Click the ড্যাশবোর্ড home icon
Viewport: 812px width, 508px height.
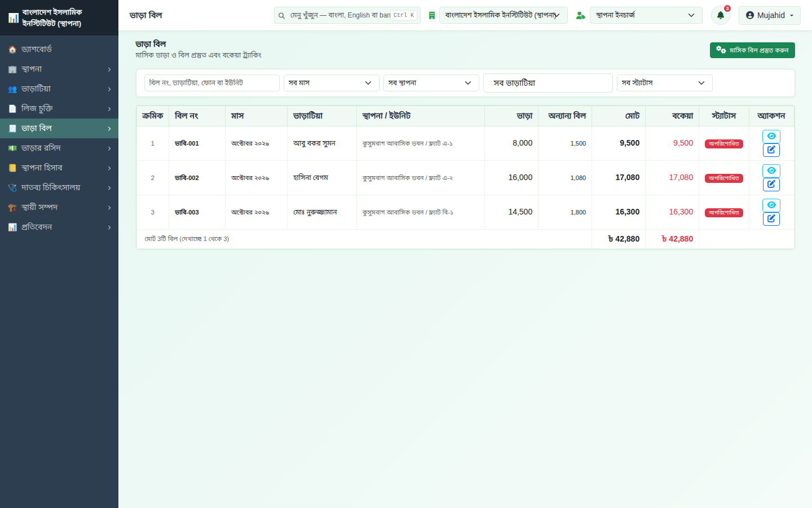pos(12,50)
